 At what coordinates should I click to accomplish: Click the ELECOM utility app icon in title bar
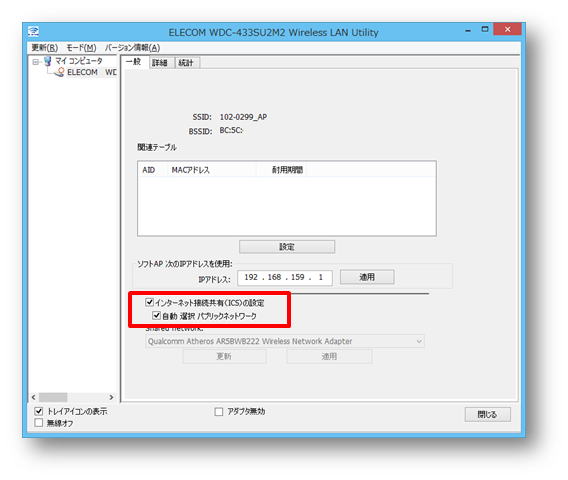34,32
